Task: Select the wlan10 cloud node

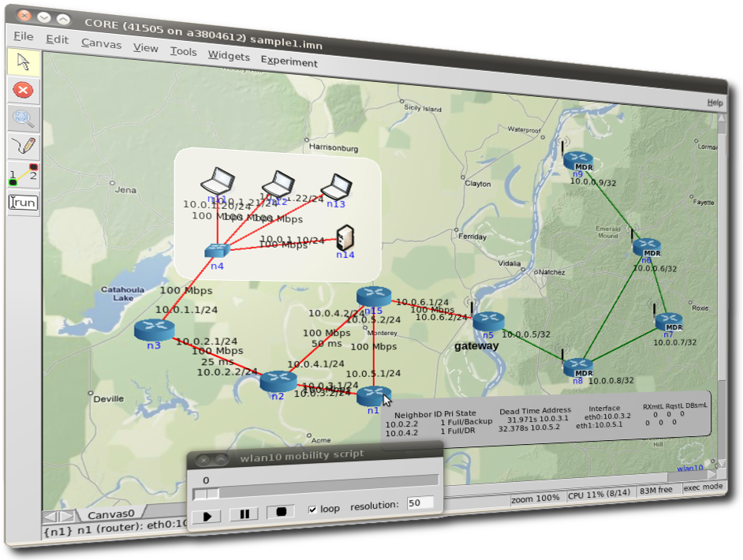Action: point(689,454)
